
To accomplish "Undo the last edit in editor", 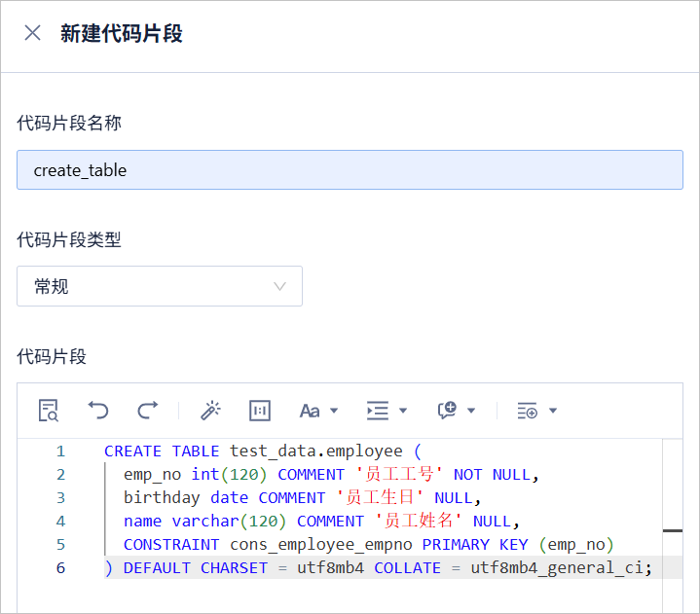I will pos(98,411).
